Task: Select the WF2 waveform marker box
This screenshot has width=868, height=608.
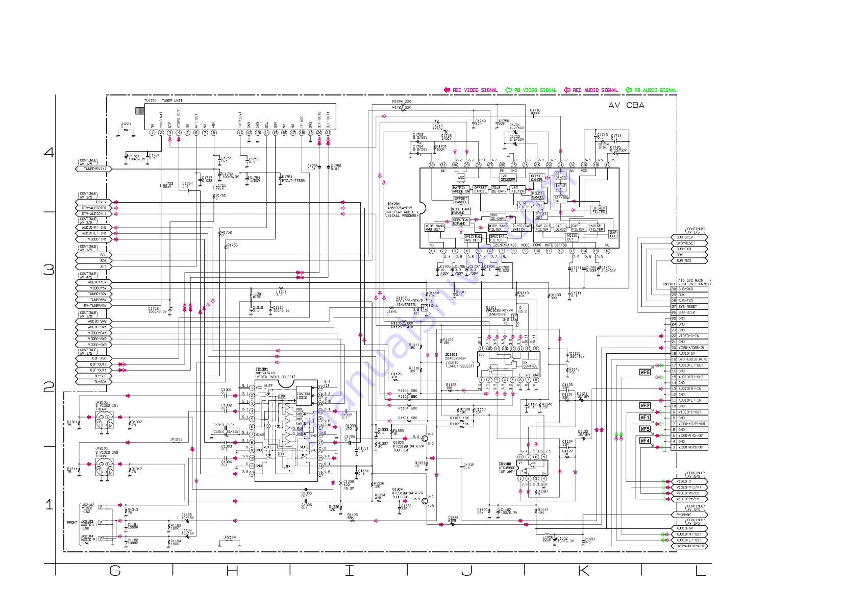Action: point(645,405)
